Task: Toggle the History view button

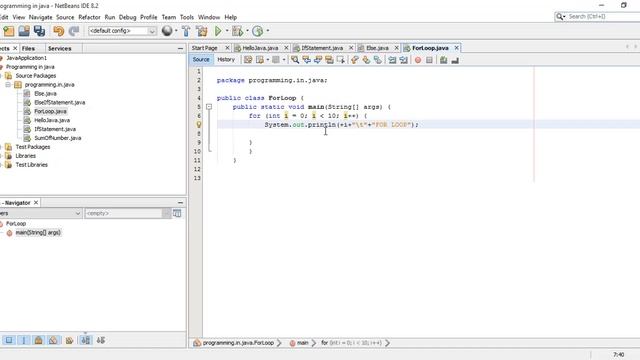Action: (226, 60)
